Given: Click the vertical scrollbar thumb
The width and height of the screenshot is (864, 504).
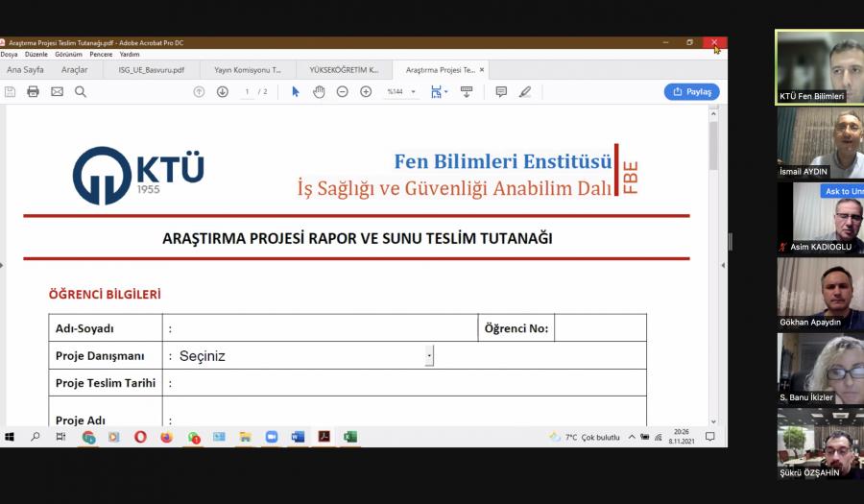Looking at the screenshot, I should coord(713,145).
